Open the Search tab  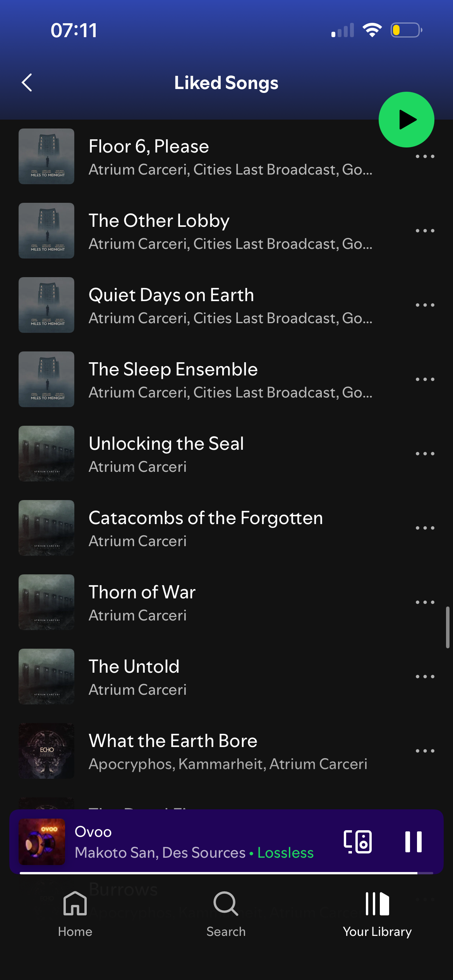(226, 914)
